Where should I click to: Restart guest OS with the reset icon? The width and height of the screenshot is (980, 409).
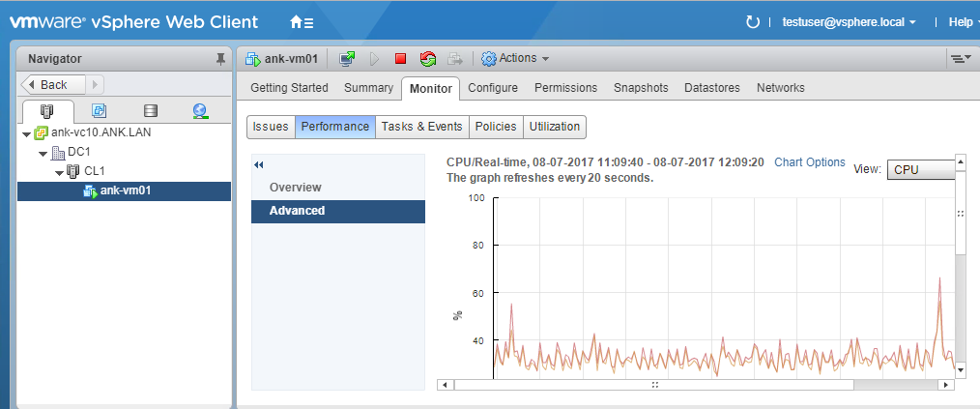[x=427, y=59]
